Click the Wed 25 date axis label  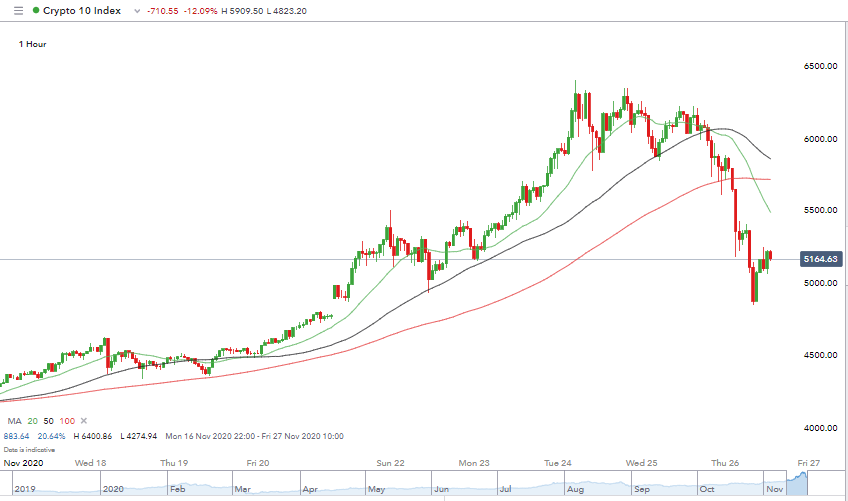[642, 463]
